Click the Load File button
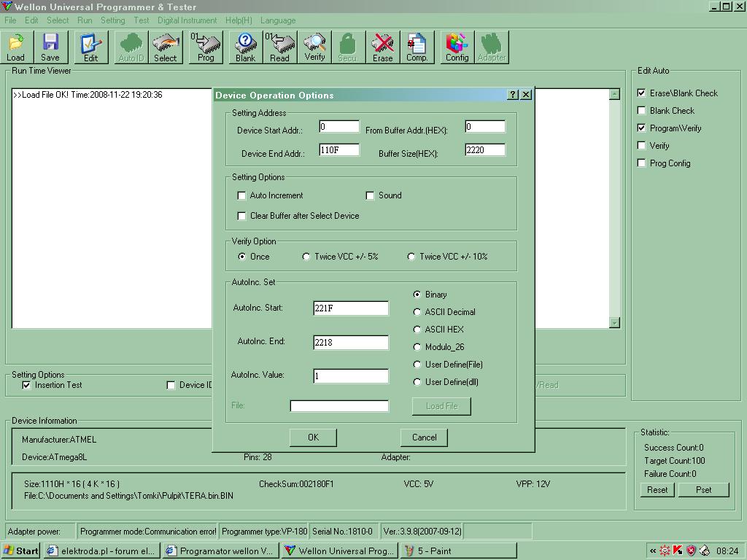The width and height of the screenshot is (747, 560). point(441,406)
